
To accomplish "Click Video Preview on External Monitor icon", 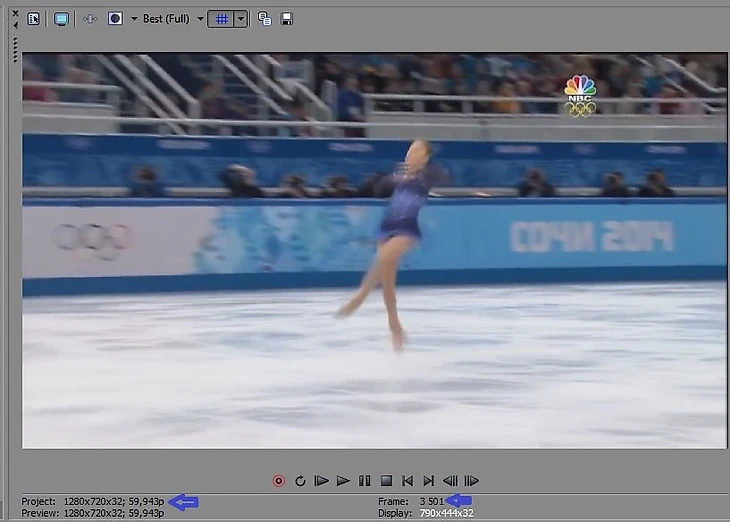I will pos(61,19).
